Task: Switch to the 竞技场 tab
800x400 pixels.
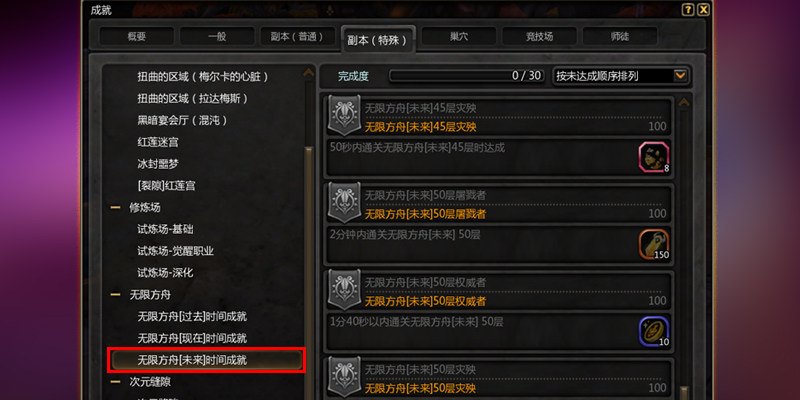Action: [x=539, y=37]
